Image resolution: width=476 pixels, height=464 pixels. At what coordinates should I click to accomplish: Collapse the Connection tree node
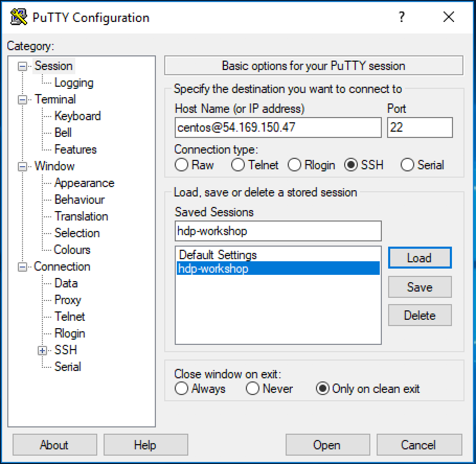click(22, 267)
